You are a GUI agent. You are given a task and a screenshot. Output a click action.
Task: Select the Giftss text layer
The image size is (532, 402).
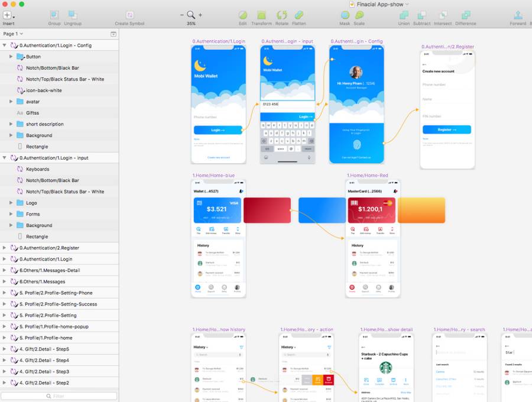(33, 113)
